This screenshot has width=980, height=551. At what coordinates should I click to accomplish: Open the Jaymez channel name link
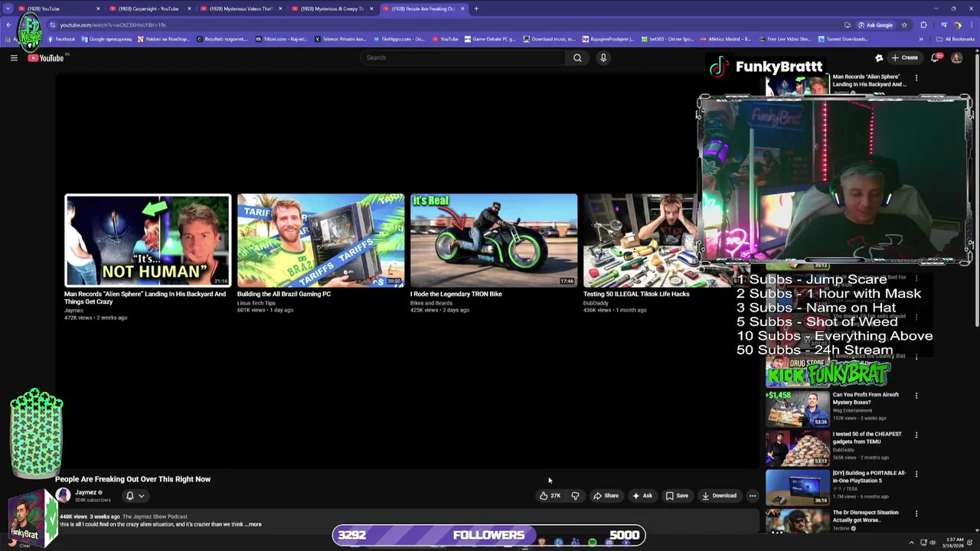tap(86, 492)
